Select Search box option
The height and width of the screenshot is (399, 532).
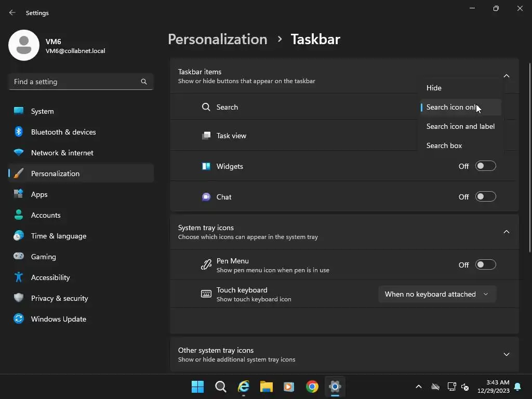tap(461, 145)
